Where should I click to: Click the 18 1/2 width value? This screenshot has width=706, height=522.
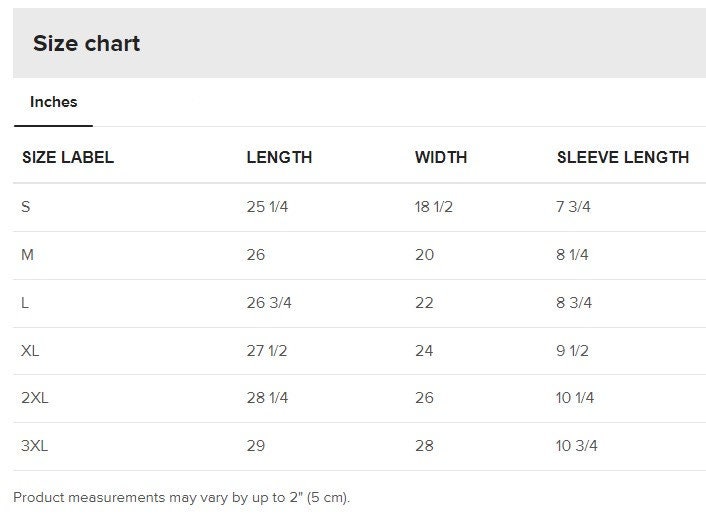coord(434,207)
